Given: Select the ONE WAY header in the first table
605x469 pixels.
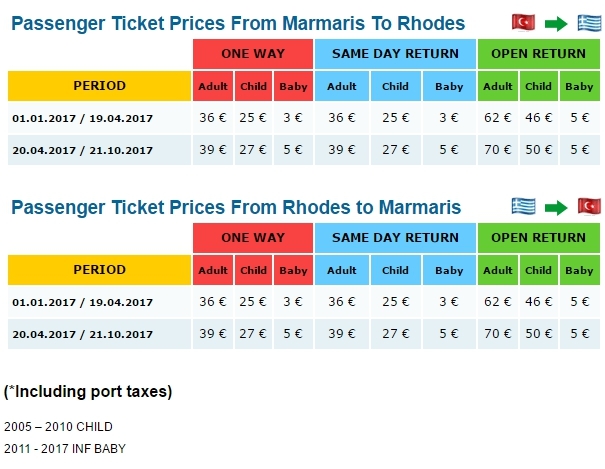Looking at the screenshot, I should (253, 54).
